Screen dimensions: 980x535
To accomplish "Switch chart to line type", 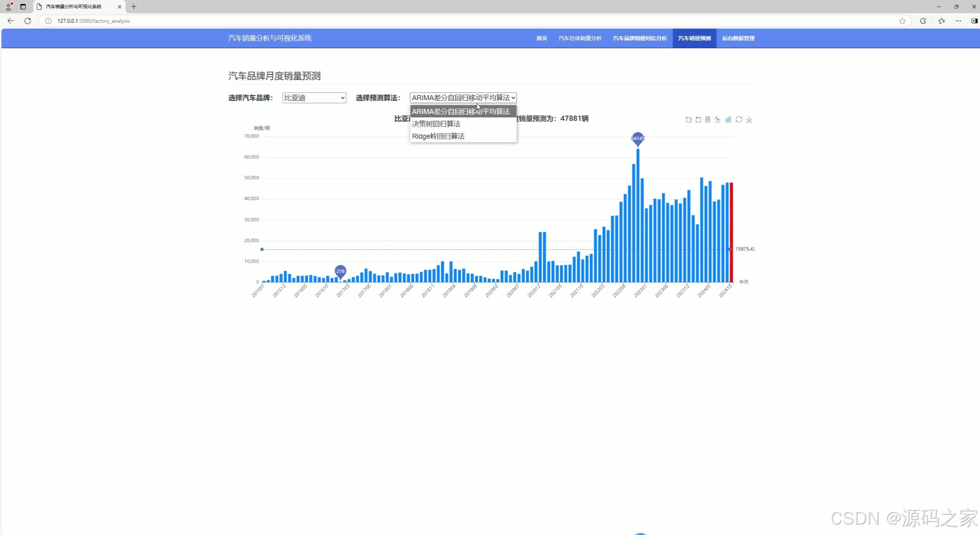I will click(x=718, y=119).
